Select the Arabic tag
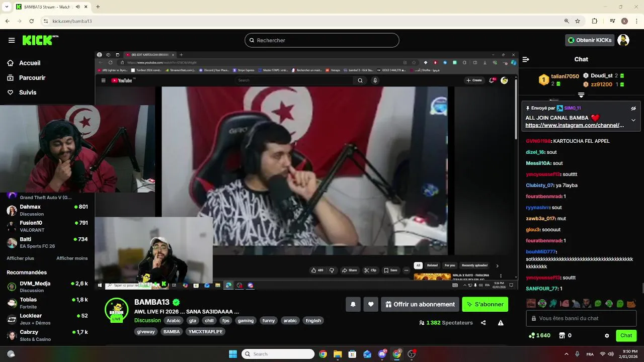The image size is (644, 362). 174,320
